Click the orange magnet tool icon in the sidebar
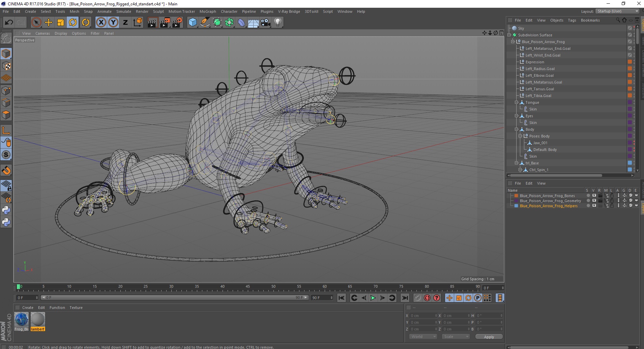Screen dimensions: 644x349 (x=6, y=170)
